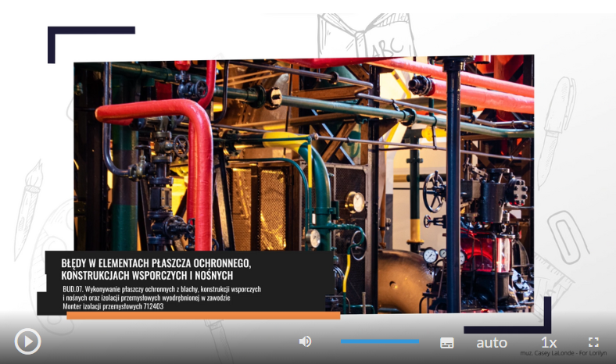
Task: Mute the video with speaker icon
Action: [305, 341]
